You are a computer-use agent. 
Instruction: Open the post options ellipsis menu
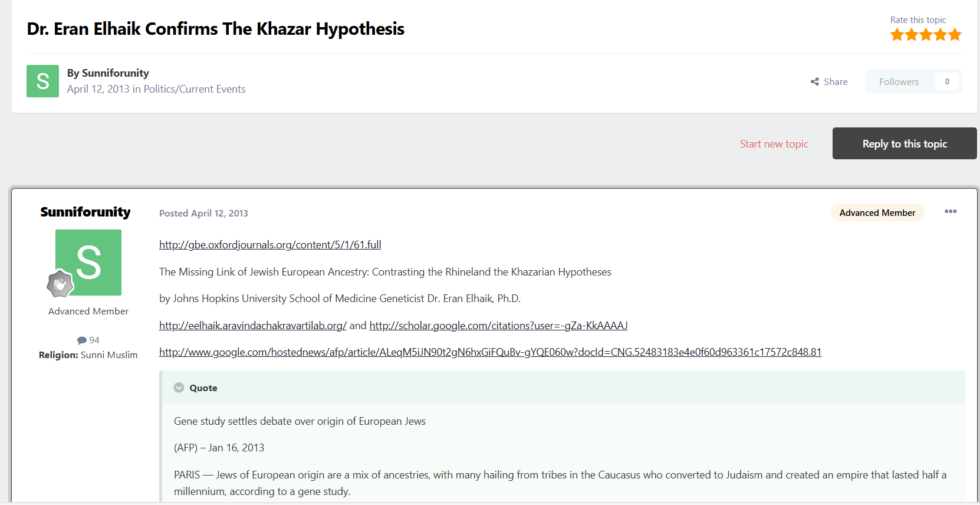pyautogui.click(x=951, y=212)
